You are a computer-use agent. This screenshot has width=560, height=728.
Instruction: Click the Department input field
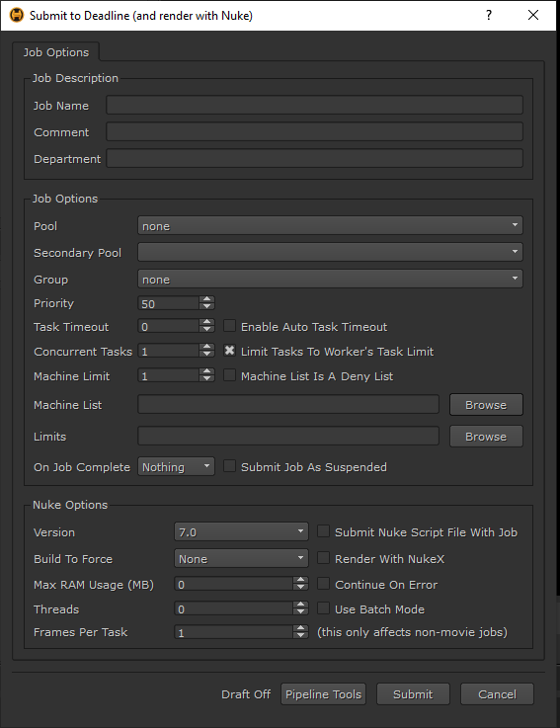(315, 158)
